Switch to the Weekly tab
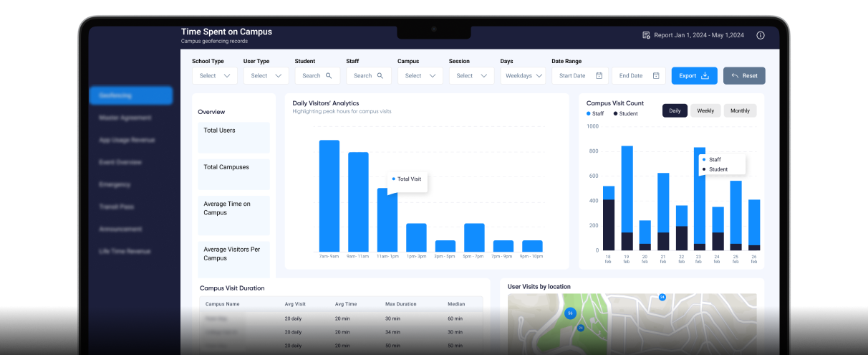The height and width of the screenshot is (355, 868). (705, 110)
